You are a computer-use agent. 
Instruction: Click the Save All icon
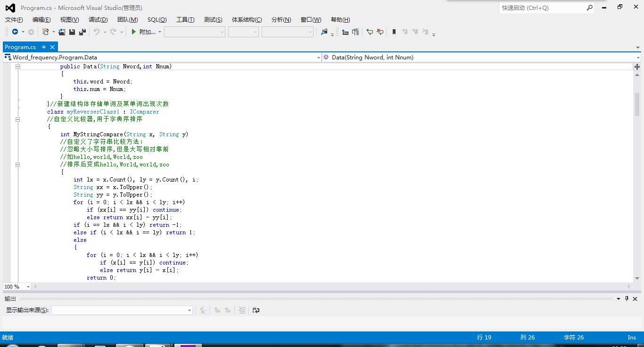point(83,32)
